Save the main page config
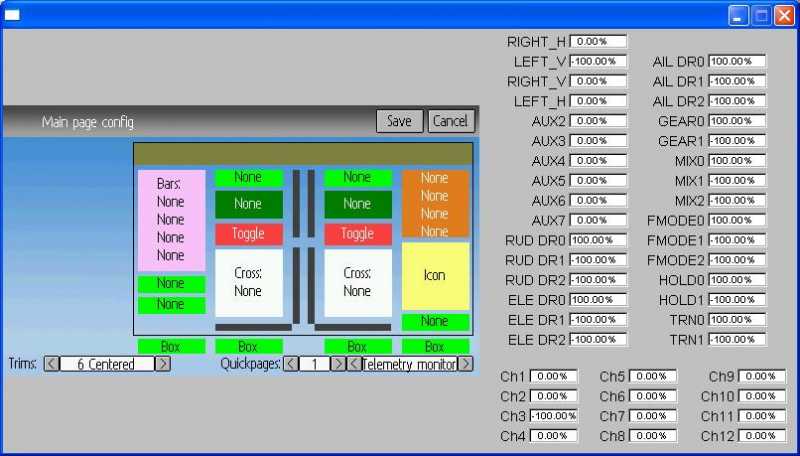The width and height of the screenshot is (800, 456). [x=399, y=121]
